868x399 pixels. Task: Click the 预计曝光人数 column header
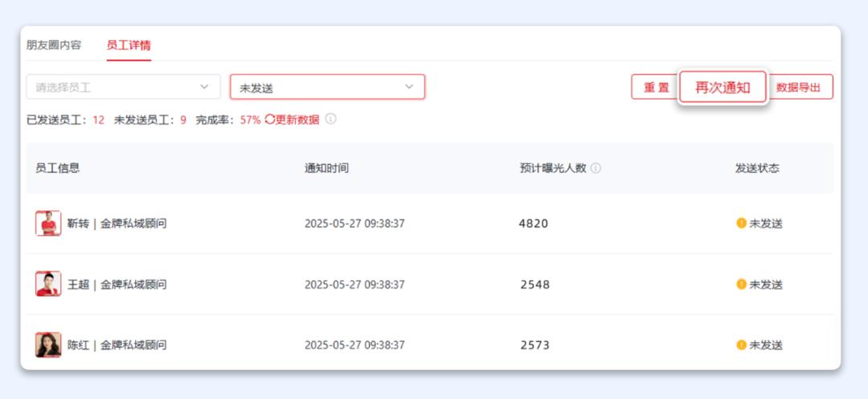click(x=553, y=168)
